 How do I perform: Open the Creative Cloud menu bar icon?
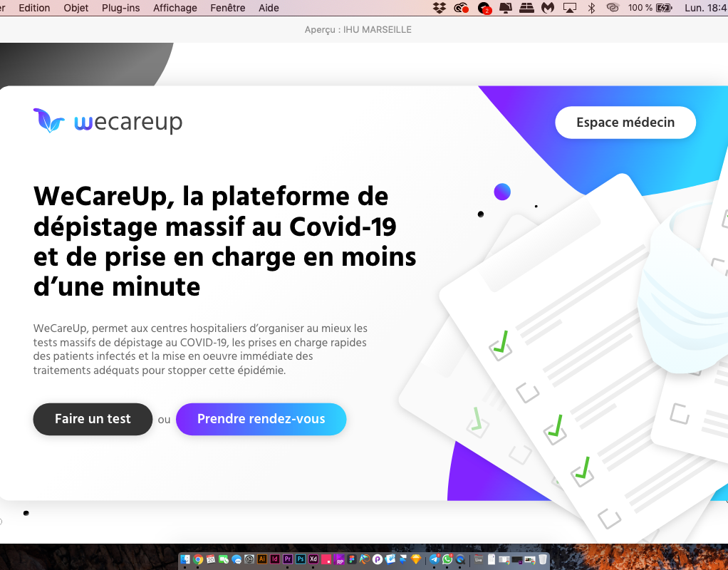coord(461,8)
